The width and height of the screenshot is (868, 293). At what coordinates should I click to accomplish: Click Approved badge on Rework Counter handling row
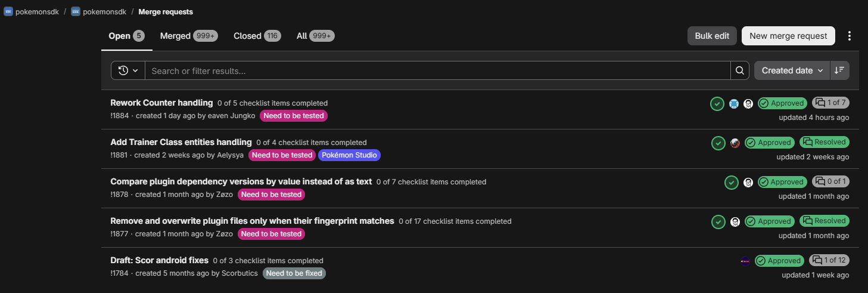782,103
